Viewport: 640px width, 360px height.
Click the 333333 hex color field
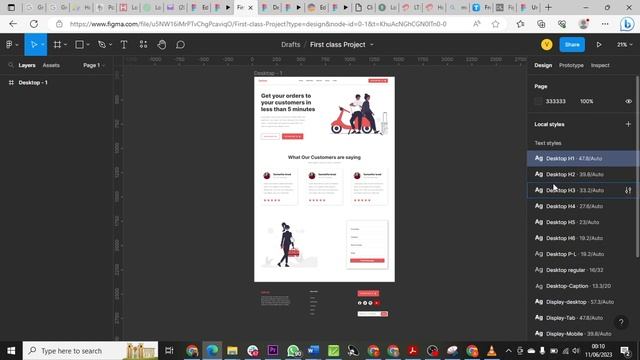(556, 101)
